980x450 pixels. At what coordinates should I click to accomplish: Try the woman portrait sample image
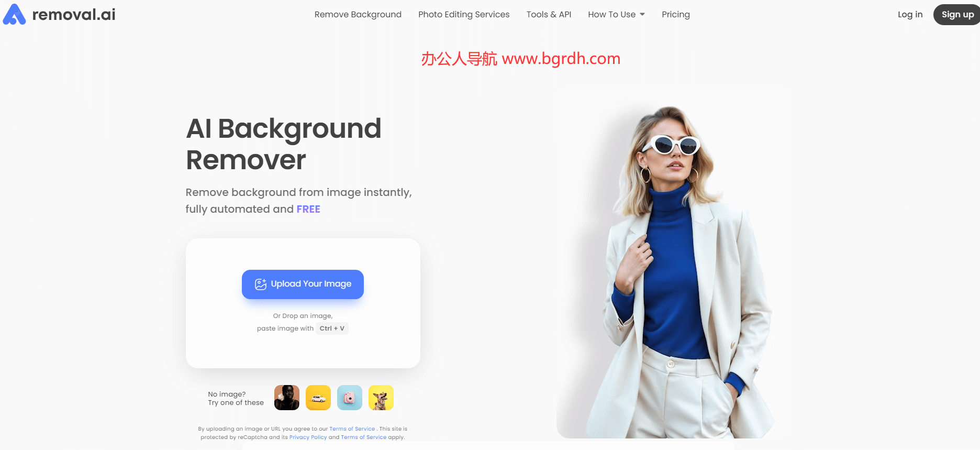pyautogui.click(x=287, y=398)
